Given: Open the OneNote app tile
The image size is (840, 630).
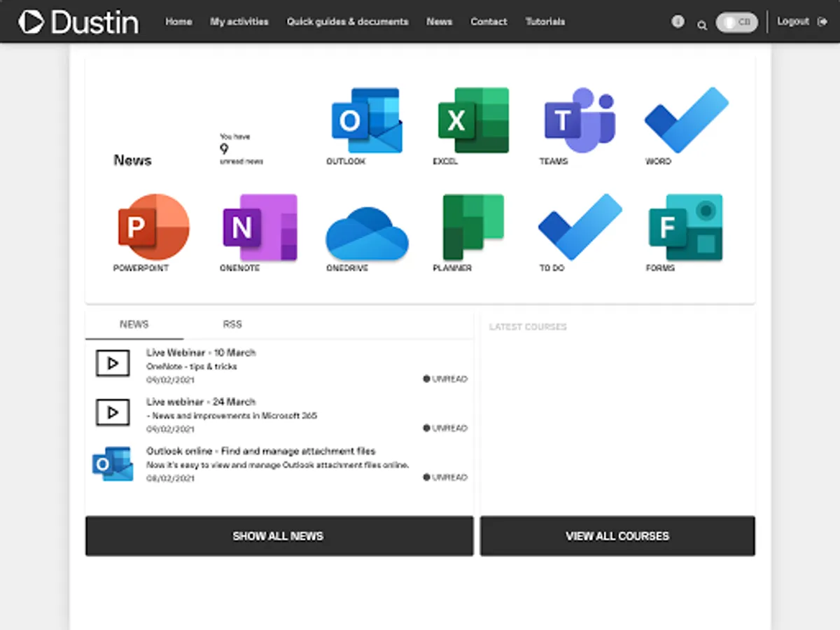Looking at the screenshot, I should 259,232.
